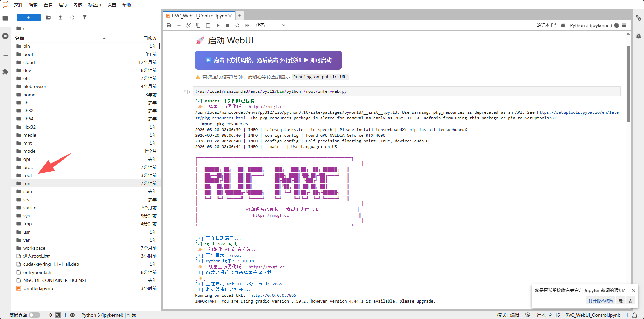Image resolution: width=644 pixels, height=319 pixels.
Task: Open the cell type dropdown
Action: pyautogui.click(x=270, y=25)
